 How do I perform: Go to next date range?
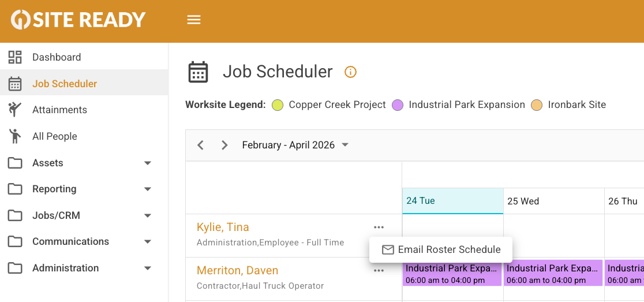click(x=224, y=145)
